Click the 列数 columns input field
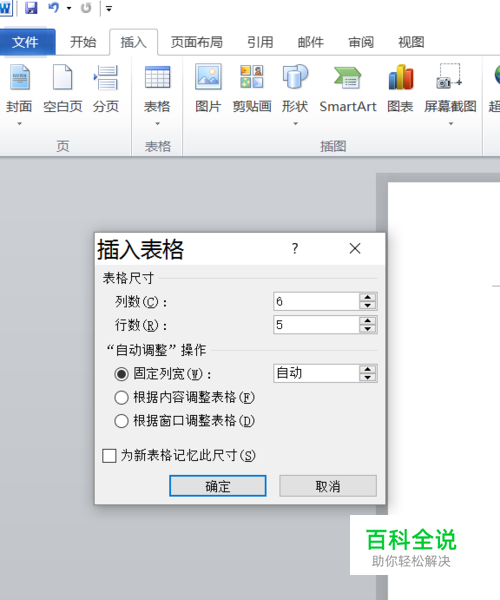This screenshot has height=600, width=500. (316, 302)
